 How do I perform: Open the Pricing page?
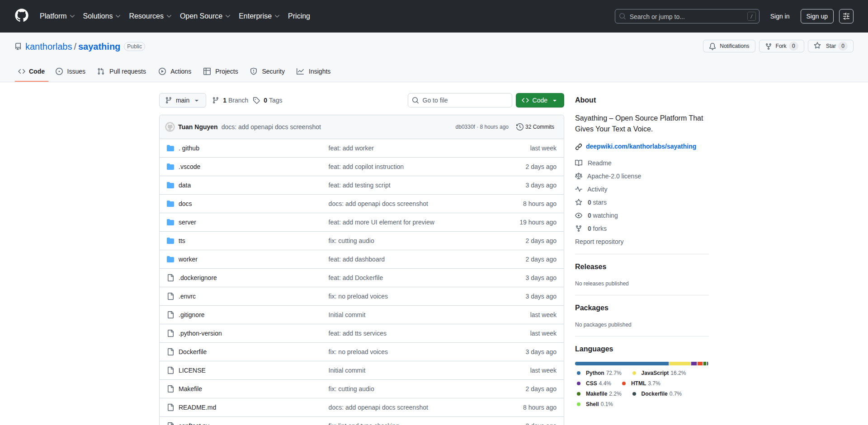coord(299,16)
